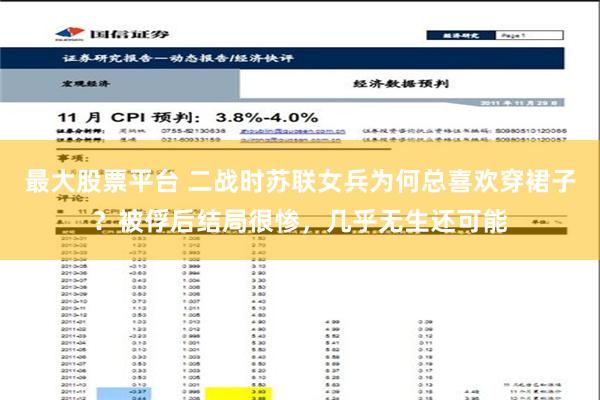Click the yellow highlighted cell in the 2011-11 row
600x400 pixels.
pos(238,392)
